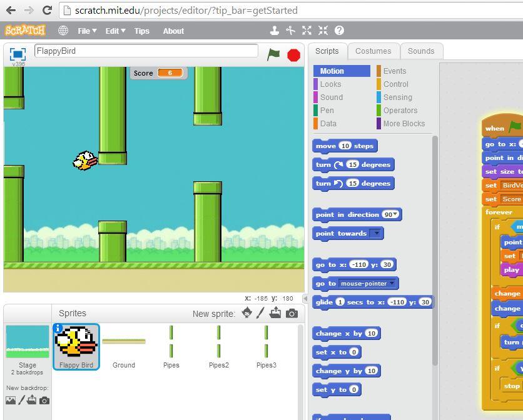Open the File menu
This screenshot has width=523, height=420.
87,31
